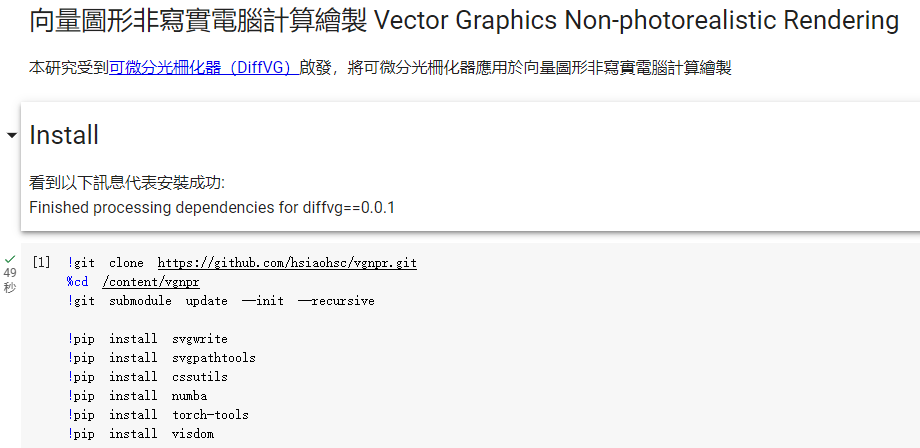
Task: Click the Finished processing dependencies text
Action: click(212, 208)
